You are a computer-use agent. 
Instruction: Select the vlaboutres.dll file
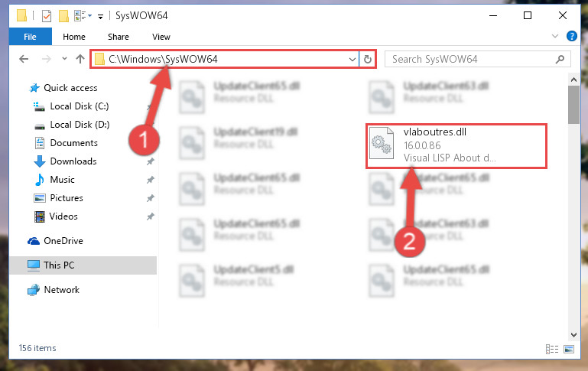pos(456,146)
